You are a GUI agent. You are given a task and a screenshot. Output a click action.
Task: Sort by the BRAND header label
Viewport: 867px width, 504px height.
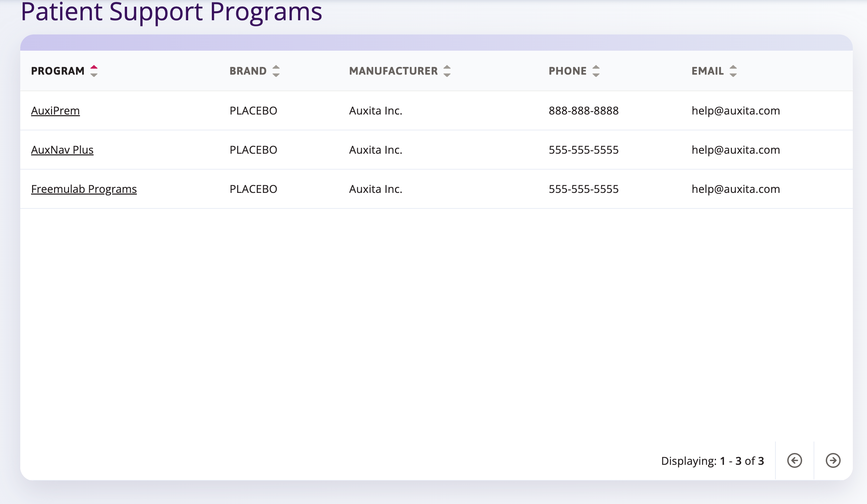click(x=248, y=71)
